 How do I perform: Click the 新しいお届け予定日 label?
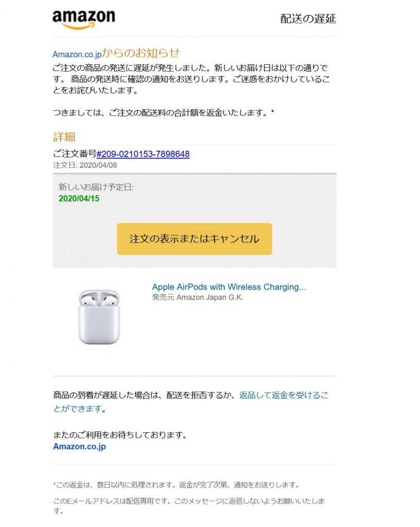[96, 187]
